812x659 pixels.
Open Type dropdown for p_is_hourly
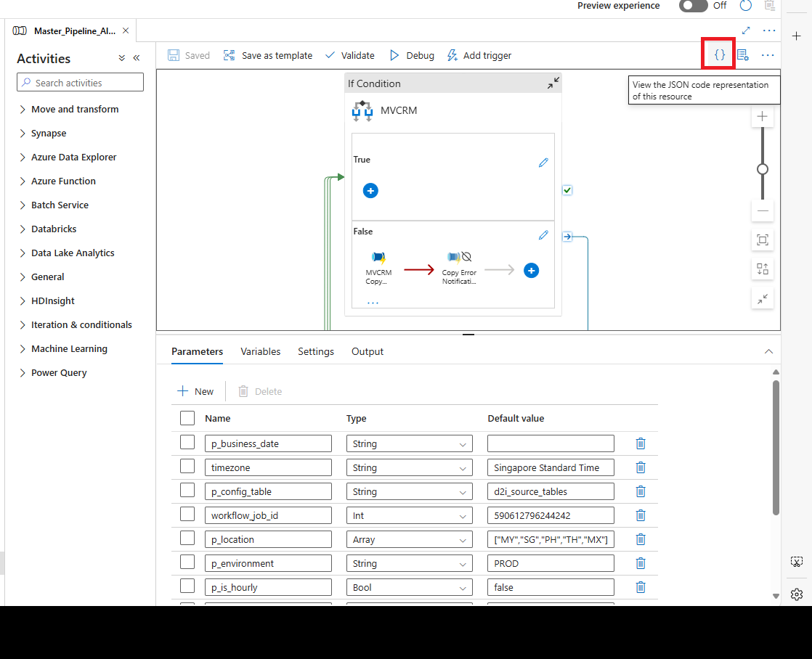click(409, 587)
